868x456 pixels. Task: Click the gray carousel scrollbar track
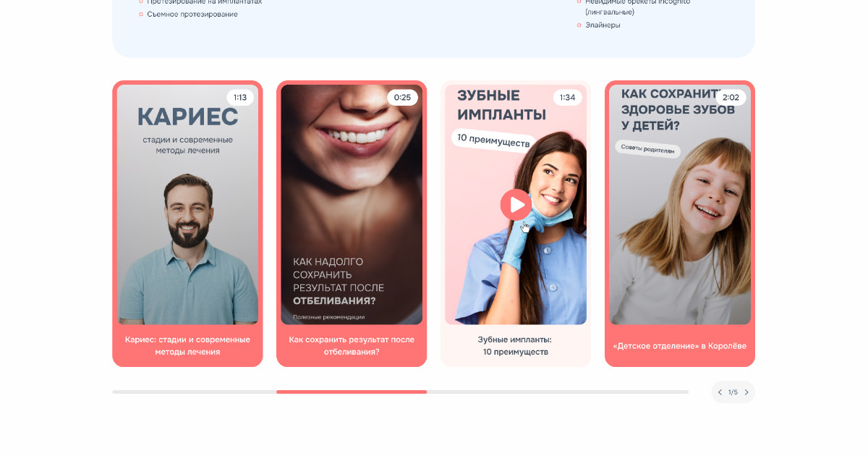point(558,392)
